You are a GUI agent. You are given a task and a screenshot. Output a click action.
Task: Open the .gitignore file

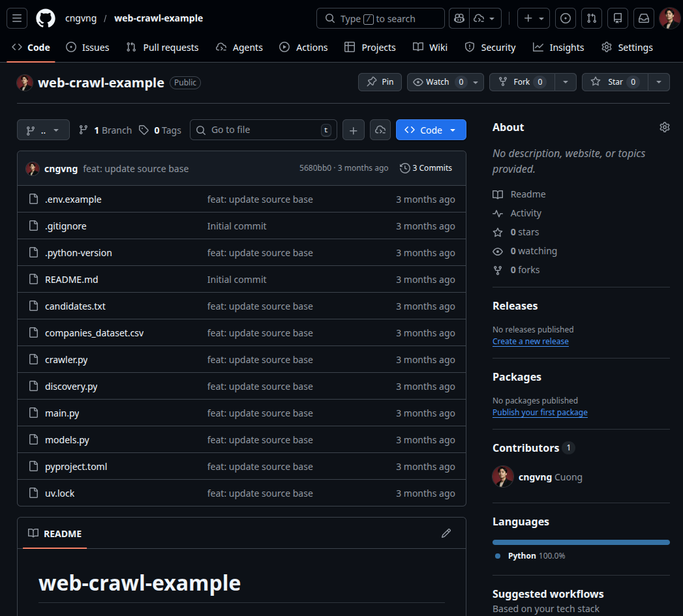coord(66,226)
